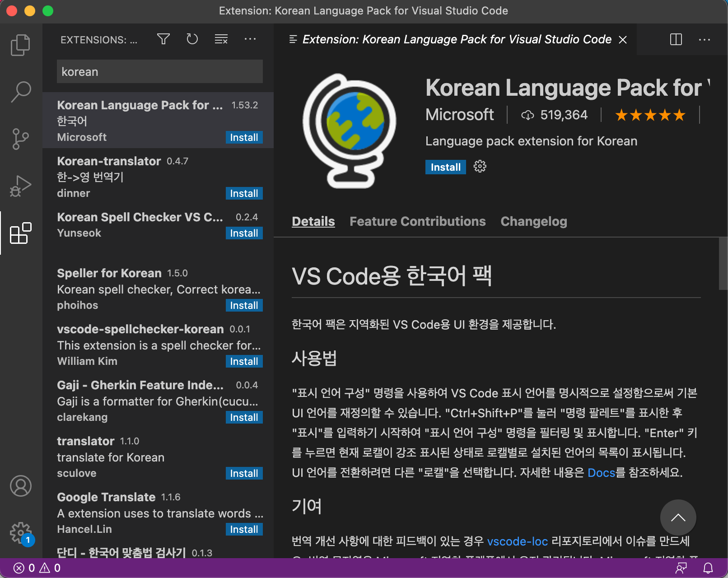Select the 단디 한국어 맞춤법 검사기 entry
Image resolution: width=728 pixels, height=578 pixels.
click(x=158, y=549)
